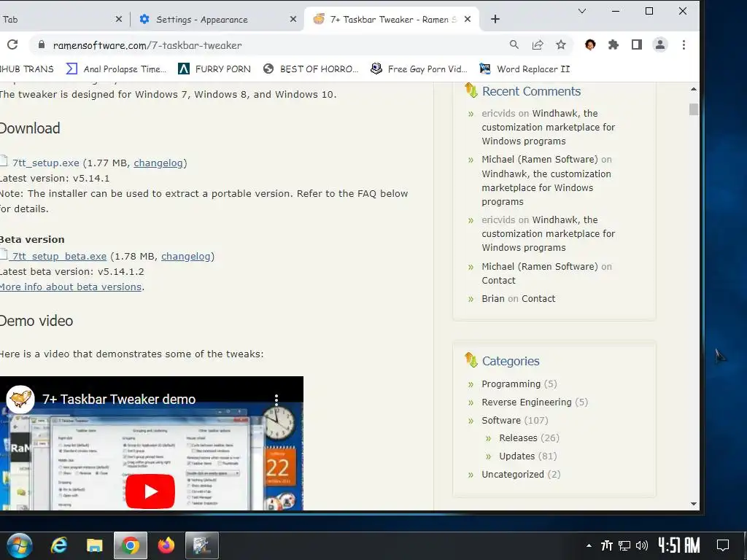Launch Firefox from taskbar

pyautogui.click(x=166, y=545)
